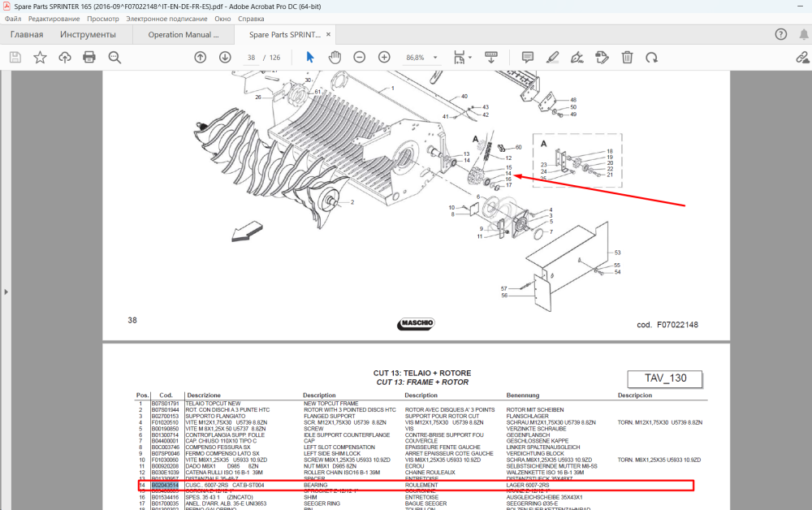Viewport: 812px width, 510px height.
Task: Click the zoom percentage field 86,8%
Action: (415, 58)
